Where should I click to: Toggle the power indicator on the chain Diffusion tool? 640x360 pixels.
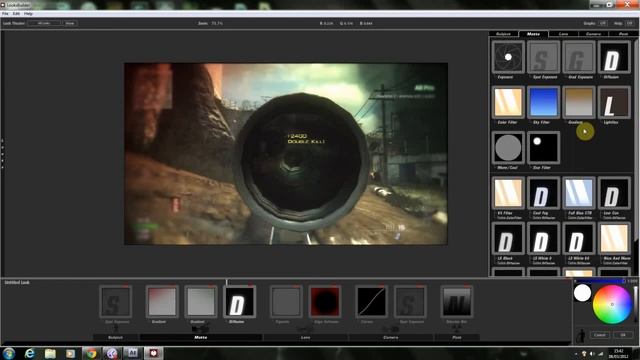pos(250,286)
